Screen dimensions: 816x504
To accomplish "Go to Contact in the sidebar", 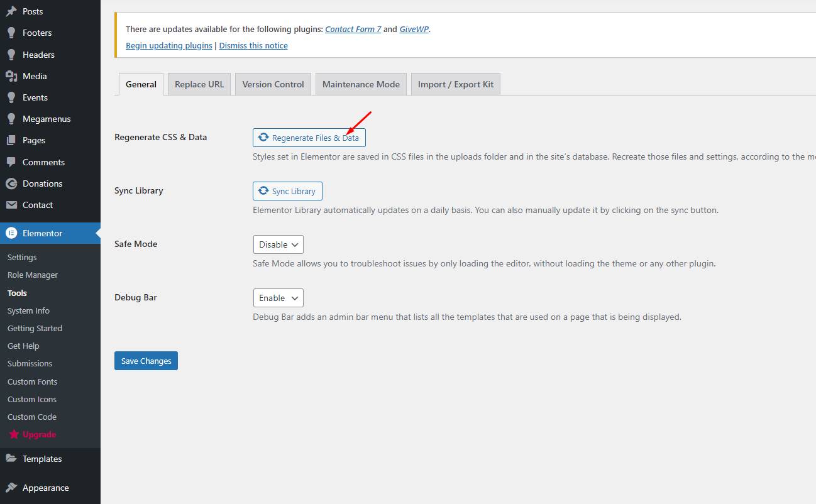I will [50, 205].
